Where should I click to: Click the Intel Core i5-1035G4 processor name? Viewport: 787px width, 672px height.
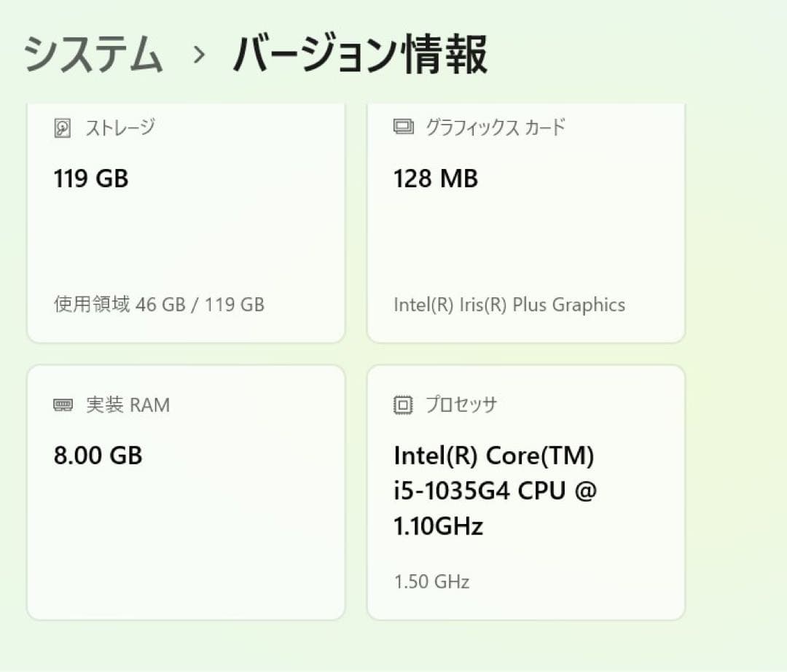point(496,491)
